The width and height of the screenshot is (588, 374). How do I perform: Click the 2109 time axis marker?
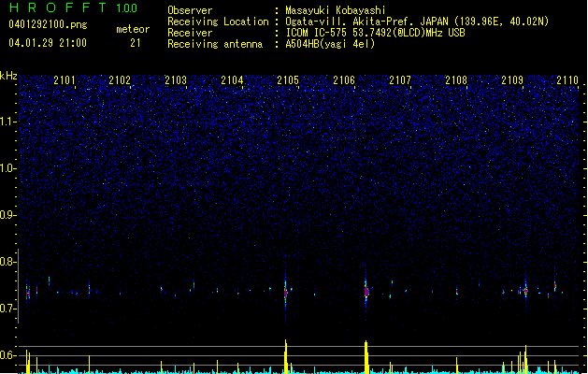(512, 80)
